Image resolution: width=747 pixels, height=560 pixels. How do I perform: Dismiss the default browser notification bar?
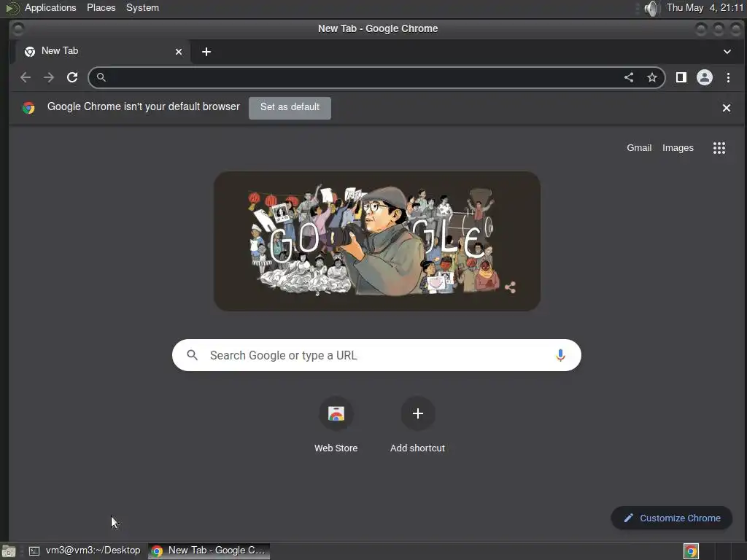coord(727,108)
